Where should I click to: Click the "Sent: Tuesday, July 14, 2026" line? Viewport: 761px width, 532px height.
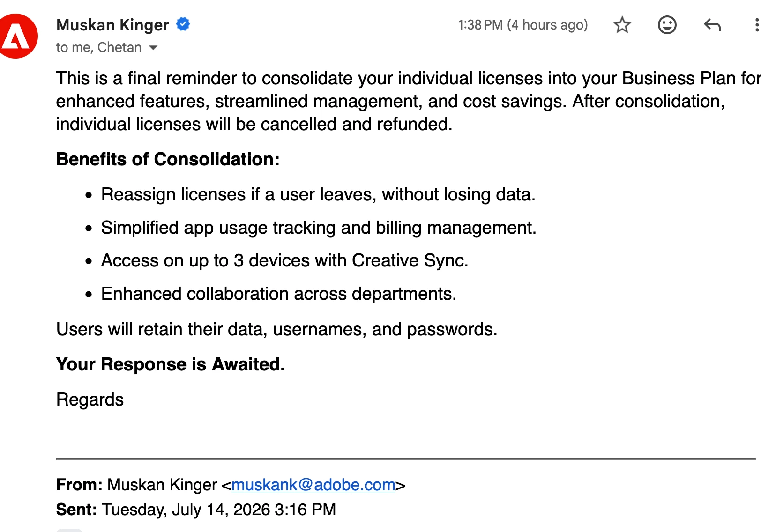click(196, 510)
